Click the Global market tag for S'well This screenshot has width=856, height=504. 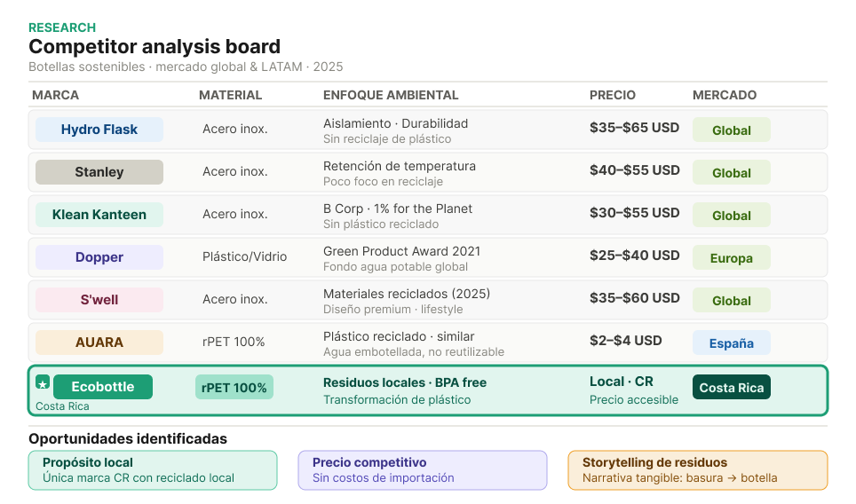[x=732, y=301]
